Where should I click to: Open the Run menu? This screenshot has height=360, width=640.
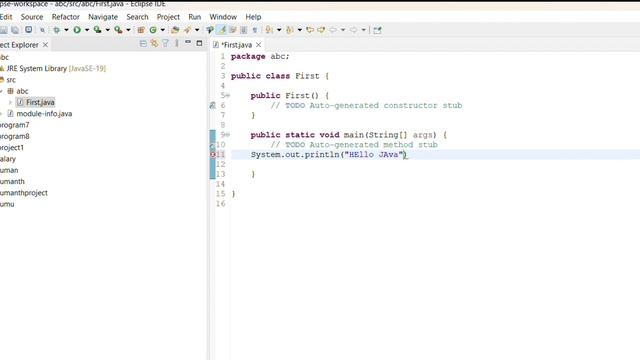(194, 17)
